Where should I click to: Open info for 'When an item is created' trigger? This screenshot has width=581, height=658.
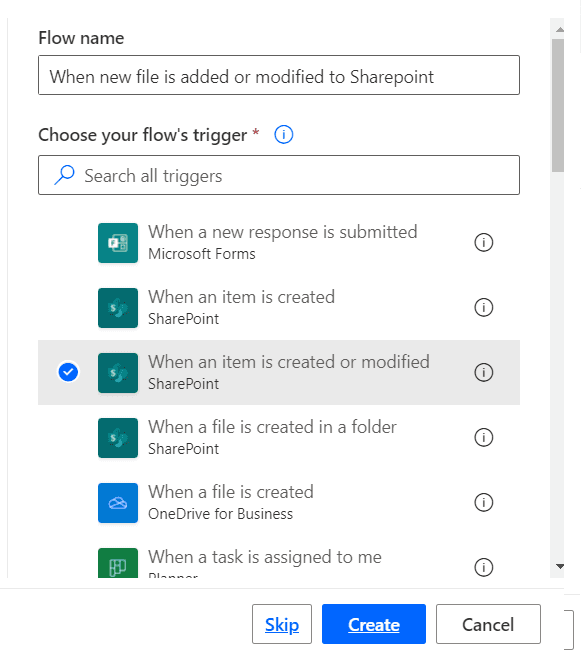pos(483,308)
